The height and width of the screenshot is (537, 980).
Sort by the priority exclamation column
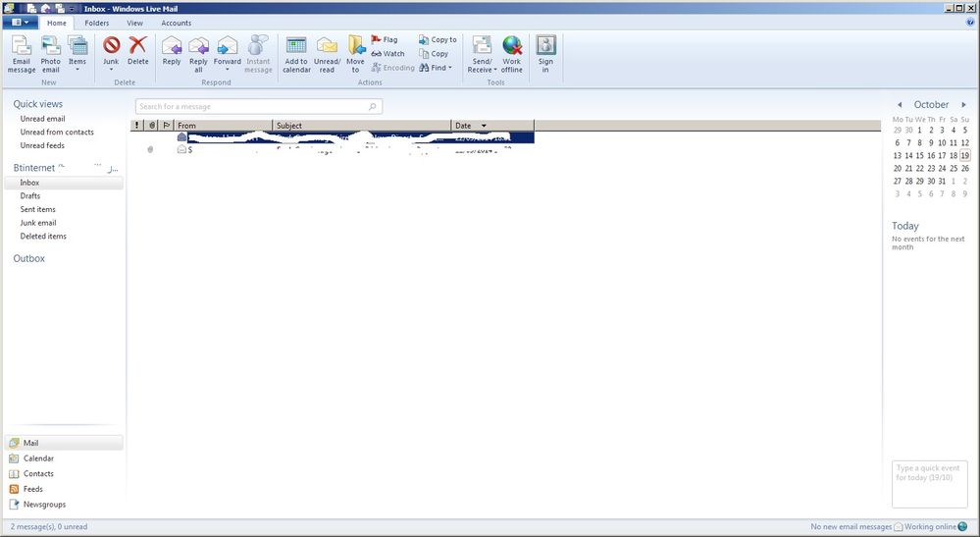click(137, 126)
